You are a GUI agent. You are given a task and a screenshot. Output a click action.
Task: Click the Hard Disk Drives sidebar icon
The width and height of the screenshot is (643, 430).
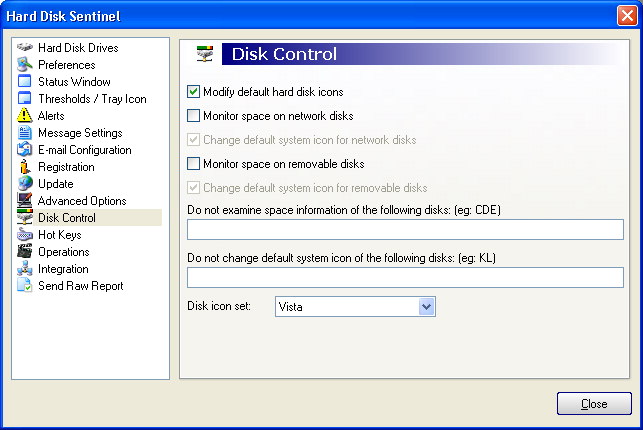pyautogui.click(x=25, y=48)
